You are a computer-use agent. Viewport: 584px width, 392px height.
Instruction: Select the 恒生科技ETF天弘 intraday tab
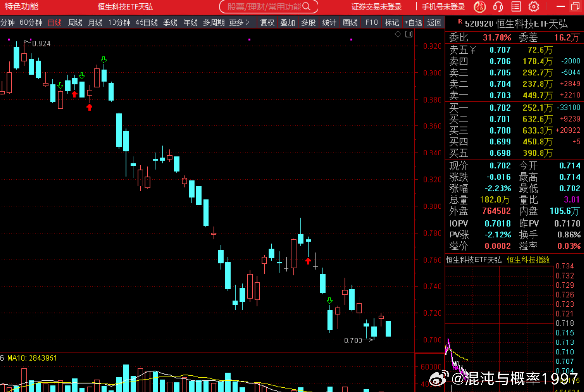coord(474,260)
